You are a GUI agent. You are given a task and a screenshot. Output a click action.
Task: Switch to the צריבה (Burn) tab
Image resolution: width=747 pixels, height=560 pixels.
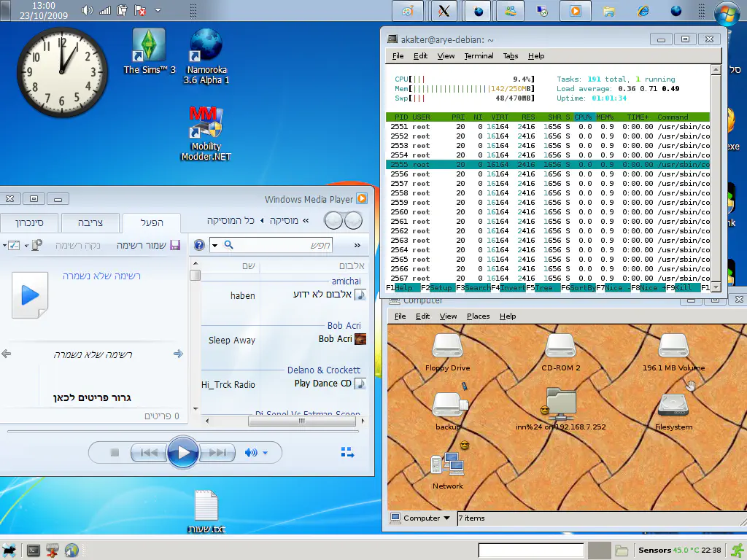[90, 222]
